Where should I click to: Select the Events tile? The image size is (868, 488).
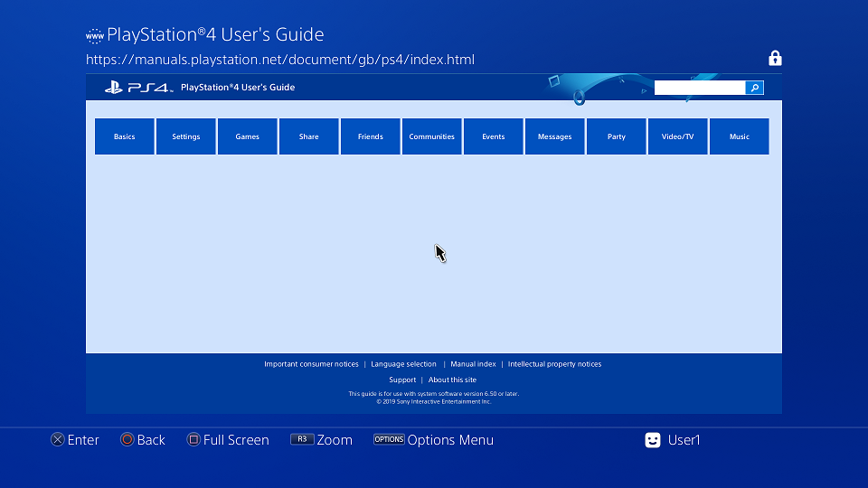click(x=494, y=136)
